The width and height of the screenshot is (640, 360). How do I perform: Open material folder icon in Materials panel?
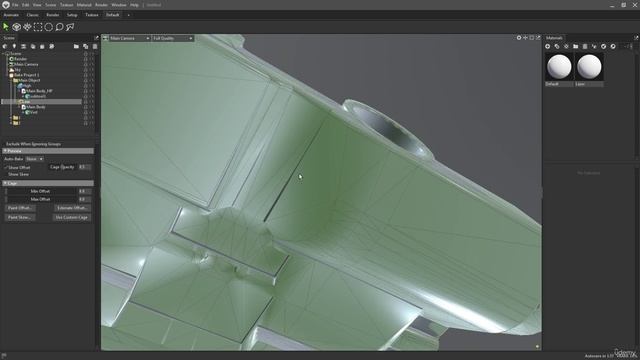pos(576,47)
